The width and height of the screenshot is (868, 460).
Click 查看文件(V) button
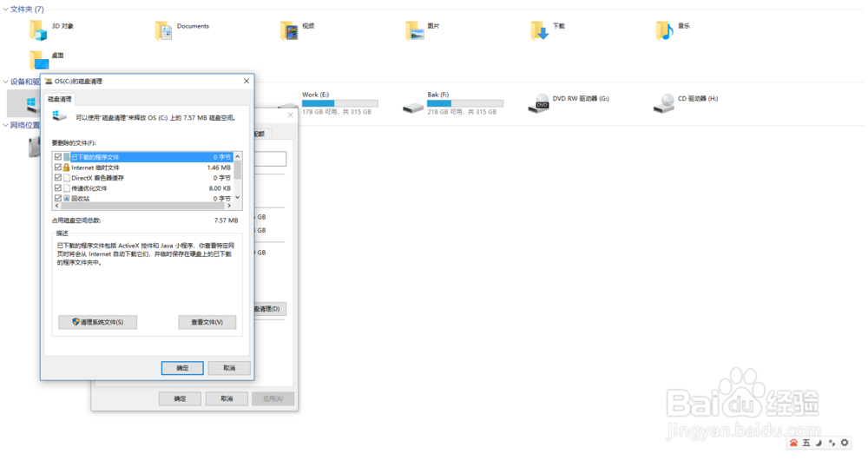207,322
